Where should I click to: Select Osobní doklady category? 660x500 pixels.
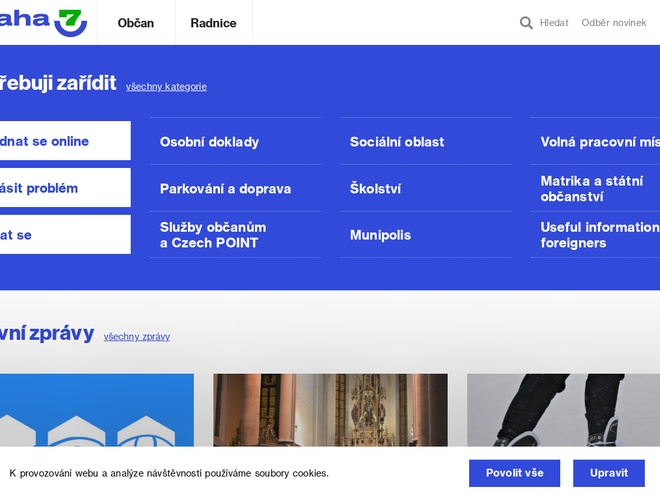click(x=209, y=142)
